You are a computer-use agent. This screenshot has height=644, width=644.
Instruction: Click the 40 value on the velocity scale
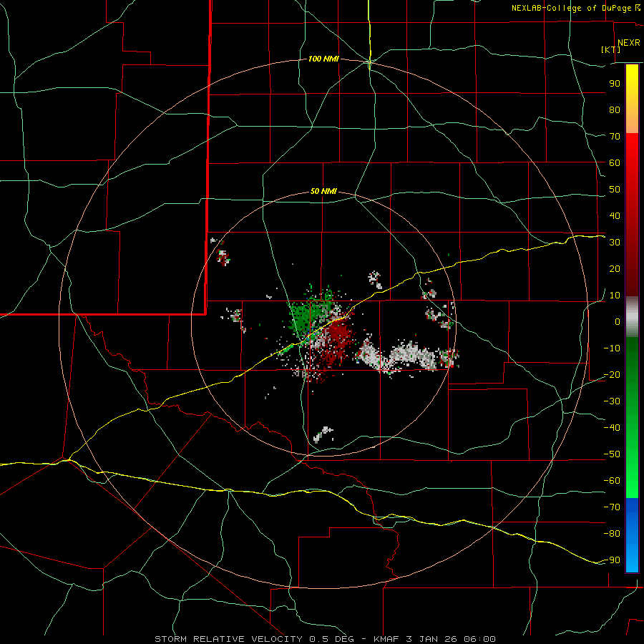coord(615,215)
